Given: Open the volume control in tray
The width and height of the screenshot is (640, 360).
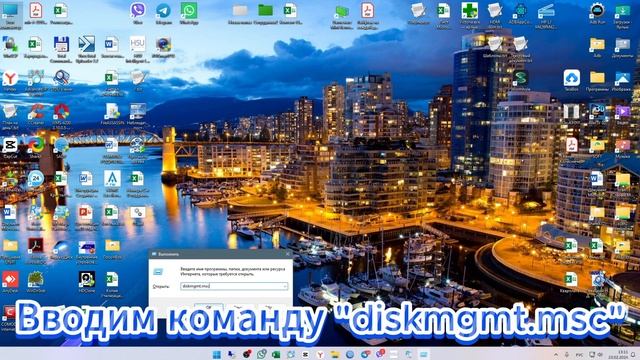Looking at the screenshot, I should point(600,355).
